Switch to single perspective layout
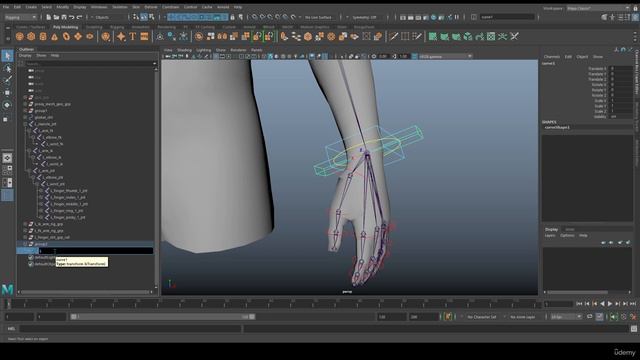Viewport: 640px width, 360px height. coord(7,158)
